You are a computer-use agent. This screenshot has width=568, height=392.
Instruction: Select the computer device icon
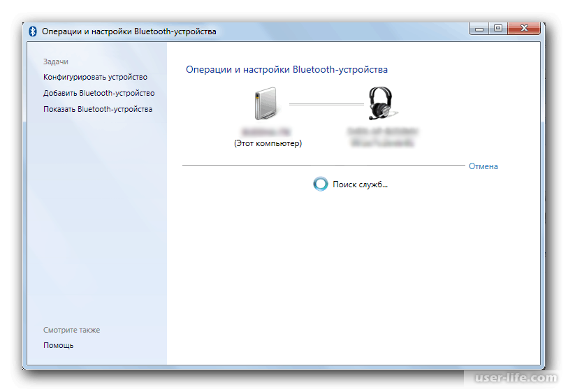pos(268,104)
